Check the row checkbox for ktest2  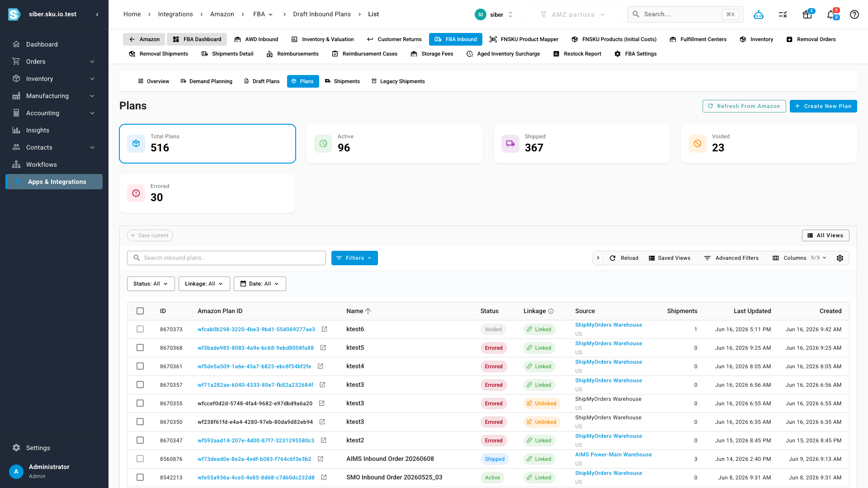140,441
